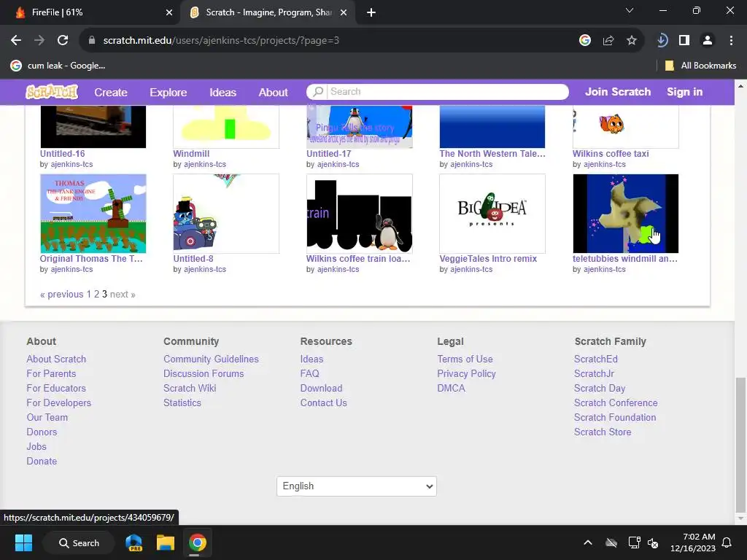The width and height of the screenshot is (747, 560).
Task: Go to projects page 2
Action: coord(96,295)
